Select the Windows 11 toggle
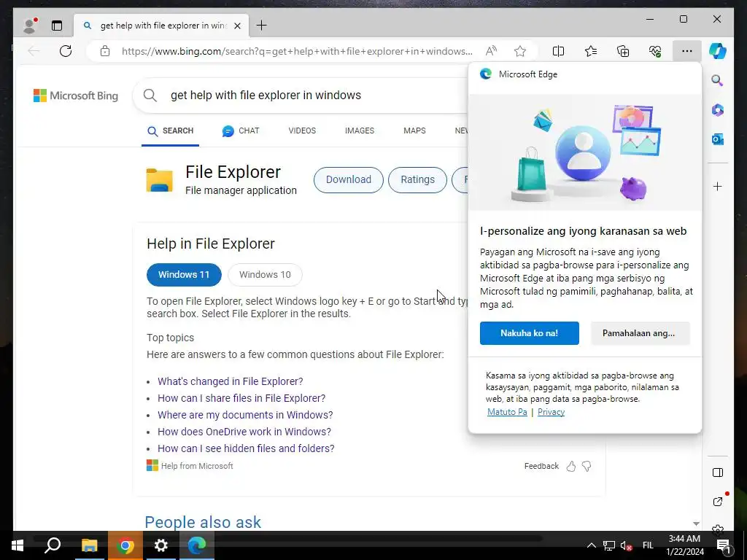Image resolution: width=747 pixels, height=560 pixels. click(184, 275)
